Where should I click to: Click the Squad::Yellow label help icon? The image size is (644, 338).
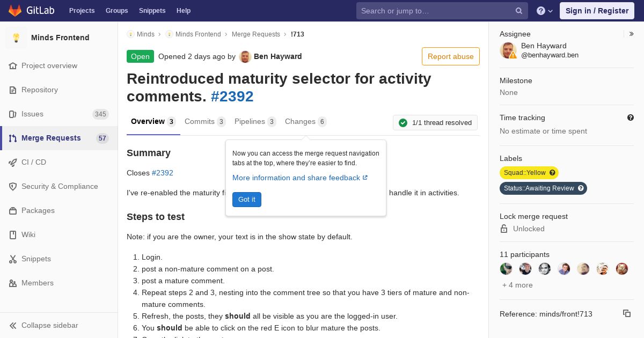552,173
